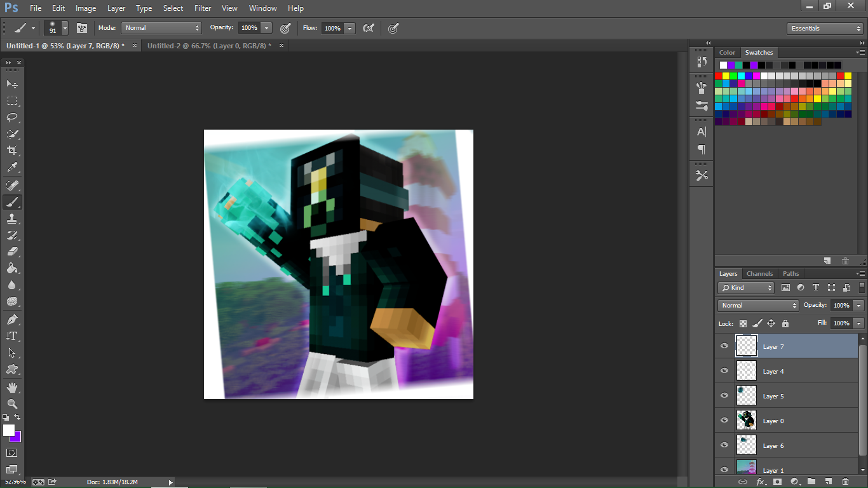Select the Brush tool in toolbox
Screen dimensions: 868x488
tap(12, 201)
